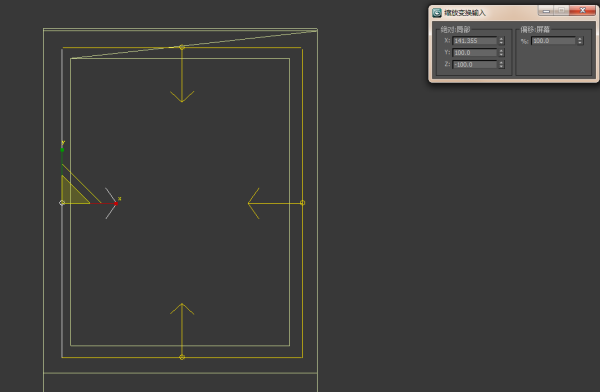
Task: Close the Scale Transform Type-In dialog
Action: coord(582,10)
